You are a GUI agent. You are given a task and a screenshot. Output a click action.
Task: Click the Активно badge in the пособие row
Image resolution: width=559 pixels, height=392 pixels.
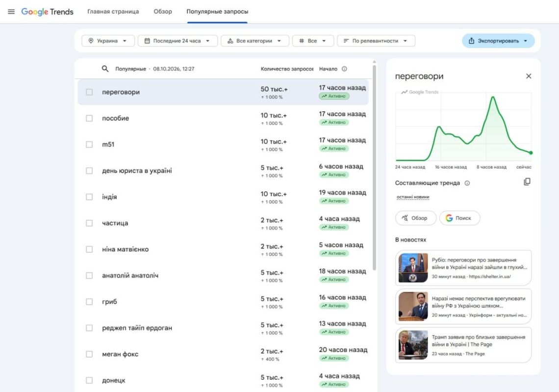click(x=334, y=122)
